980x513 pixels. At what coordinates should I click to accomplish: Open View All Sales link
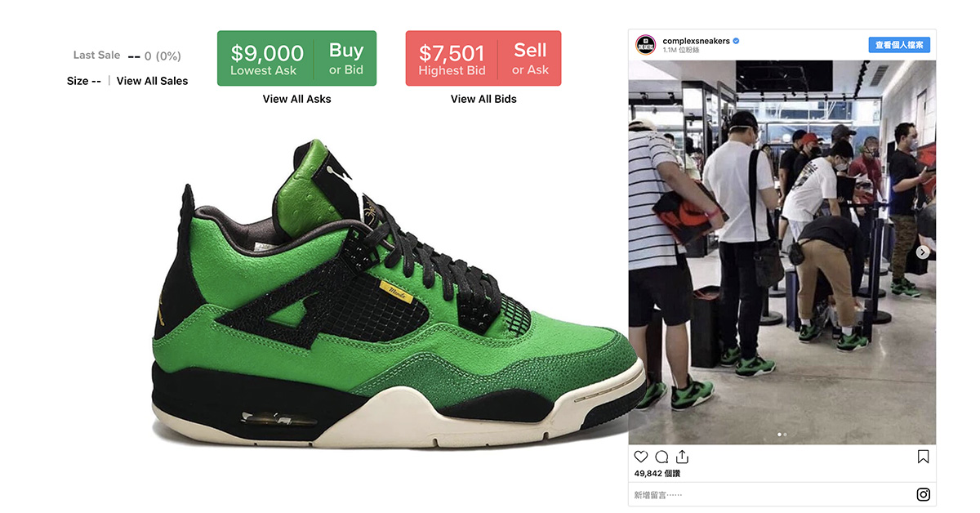(152, 81)
